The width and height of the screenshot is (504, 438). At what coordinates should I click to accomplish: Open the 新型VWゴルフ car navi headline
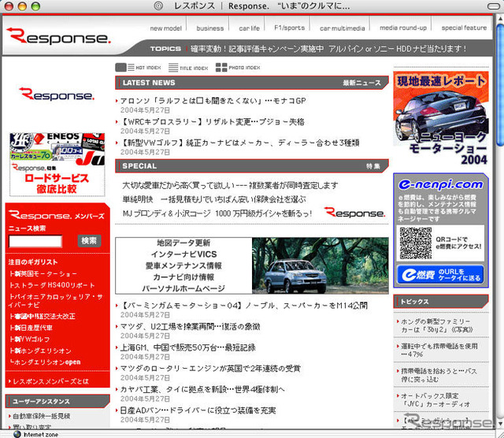click(239, 143)
